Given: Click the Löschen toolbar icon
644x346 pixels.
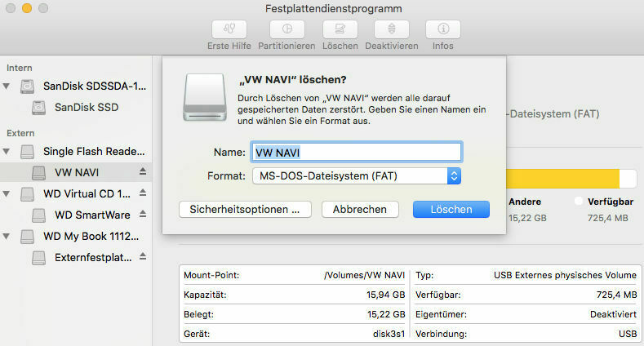Looking at the screenshot, I should point(340,29).
